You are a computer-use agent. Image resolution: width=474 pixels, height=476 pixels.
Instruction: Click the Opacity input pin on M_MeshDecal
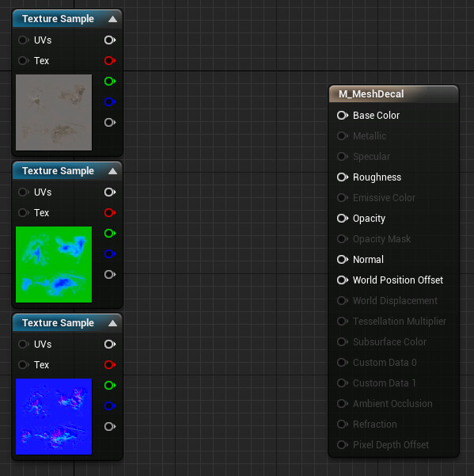343,219
